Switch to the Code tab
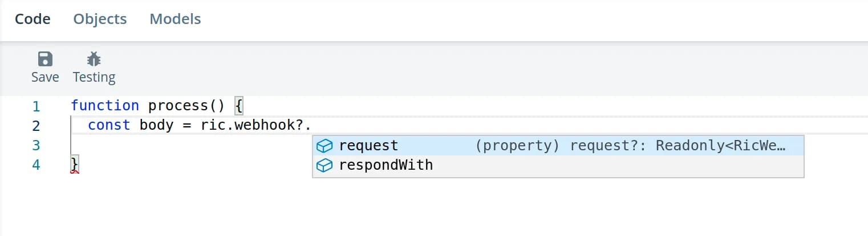868x236 pixels. (x=33, y=19)
